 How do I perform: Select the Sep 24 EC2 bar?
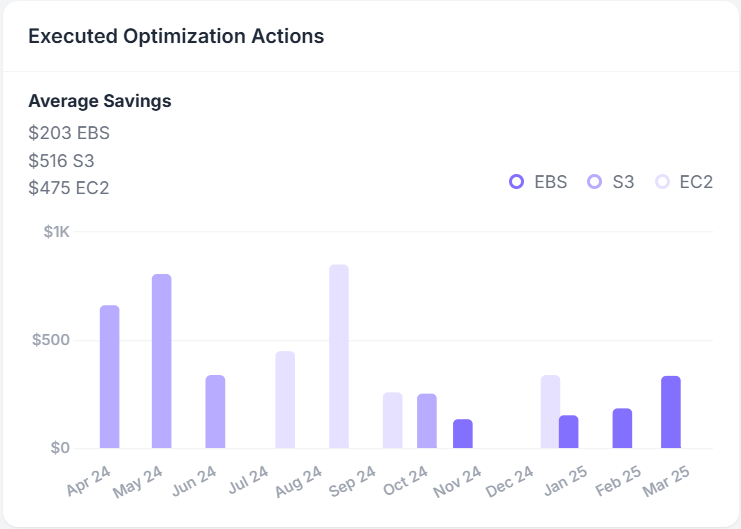392,420
